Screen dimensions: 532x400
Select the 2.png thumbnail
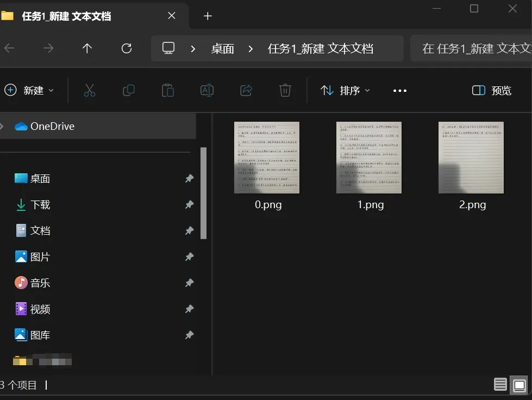click(x=471, y=158)
